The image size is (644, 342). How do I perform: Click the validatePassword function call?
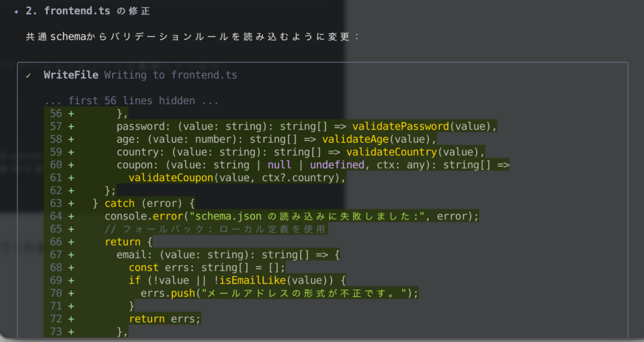400,126
